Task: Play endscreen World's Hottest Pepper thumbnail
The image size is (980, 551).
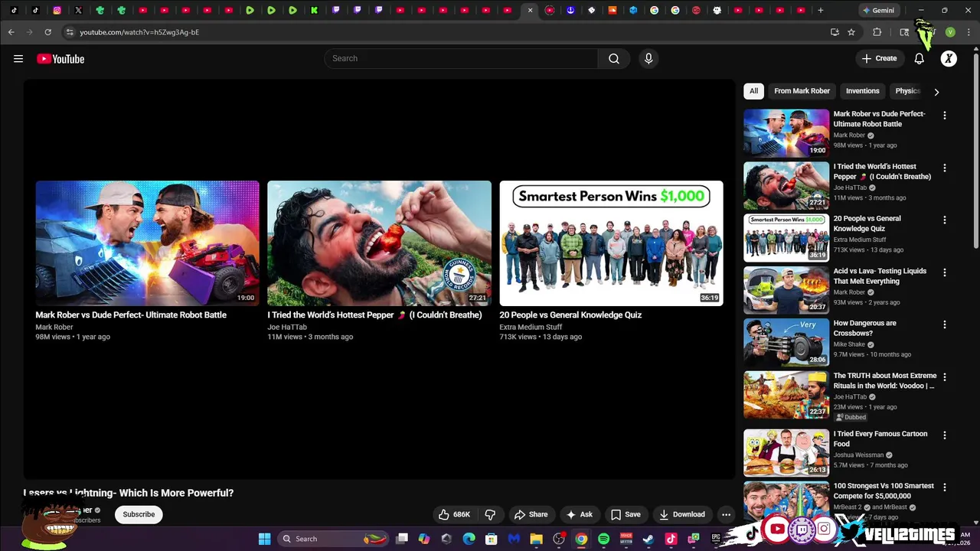Action: tap(379, 243)
